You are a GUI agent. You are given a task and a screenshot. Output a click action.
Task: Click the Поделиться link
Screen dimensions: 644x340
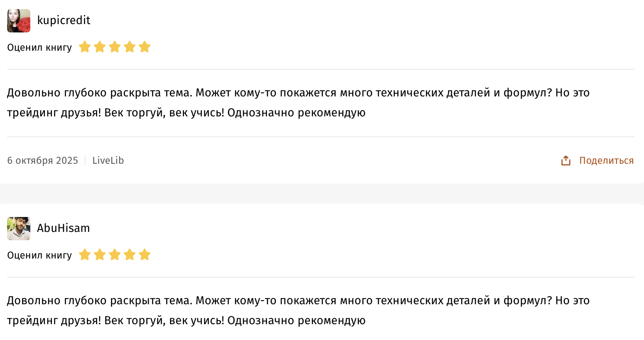[606, 160]
